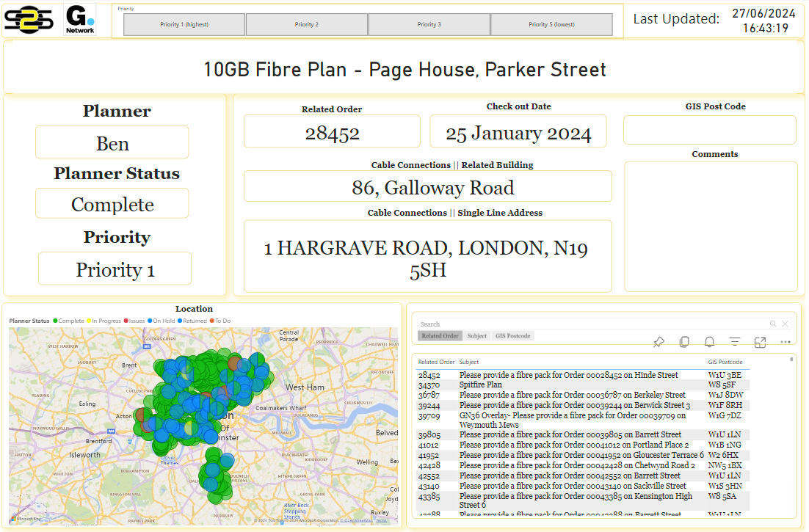The width and height of the screenshot is (809, 532).
Task: Toggle the Priority 5 (lowest) slicer button
Action: pyautogui.click(x=551, y=24)
